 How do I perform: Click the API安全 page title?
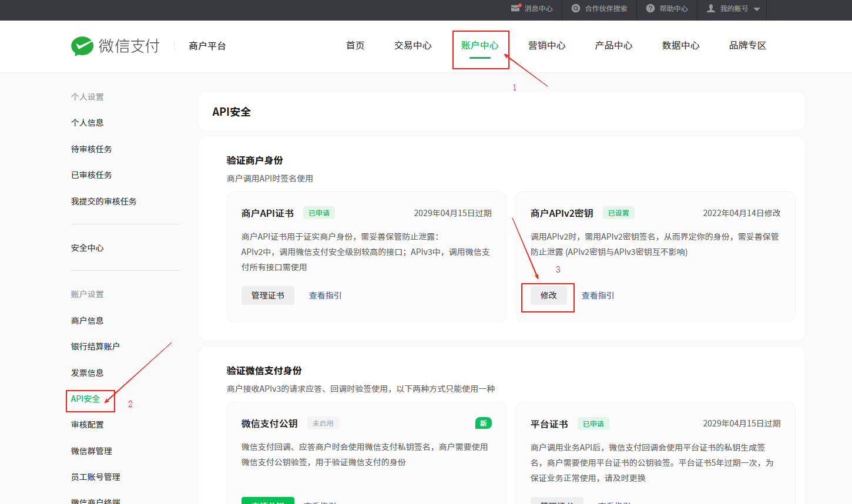tap(232, 112)
